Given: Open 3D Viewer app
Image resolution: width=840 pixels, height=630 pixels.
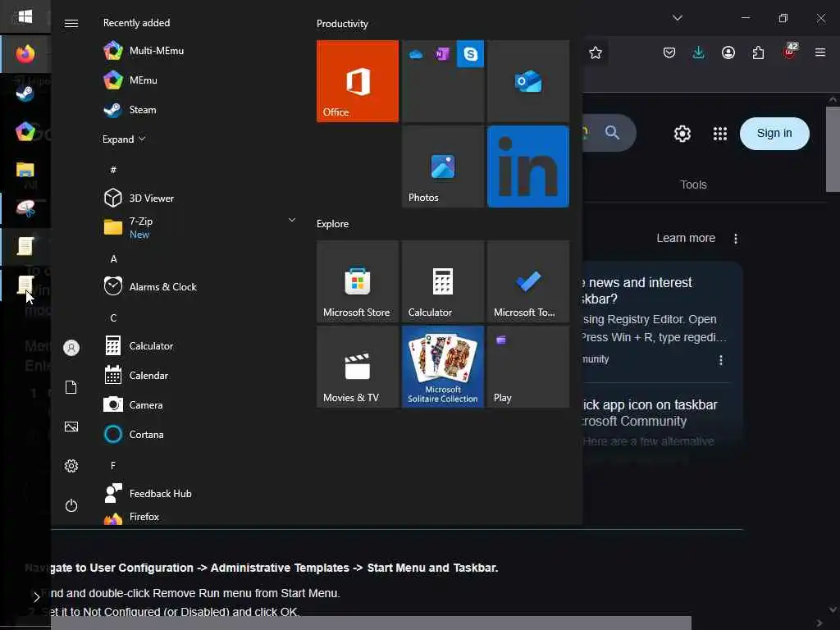Looking at the screenshot, I should 199,199.
